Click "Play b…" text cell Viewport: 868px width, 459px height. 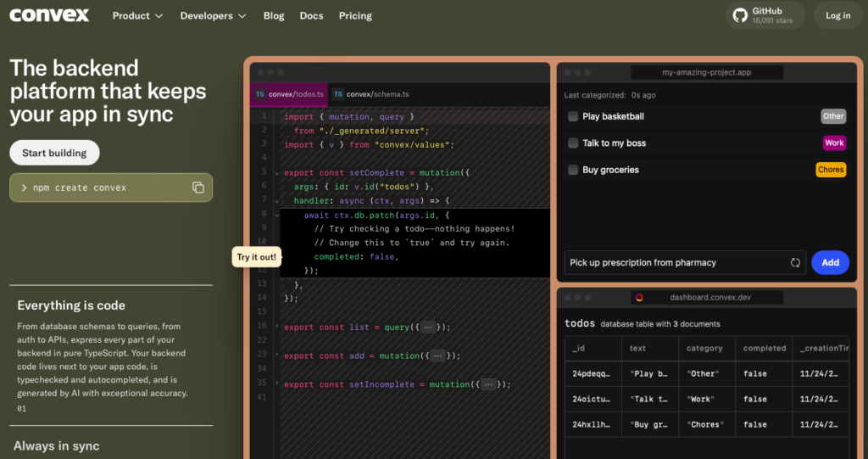coord(648,373)
